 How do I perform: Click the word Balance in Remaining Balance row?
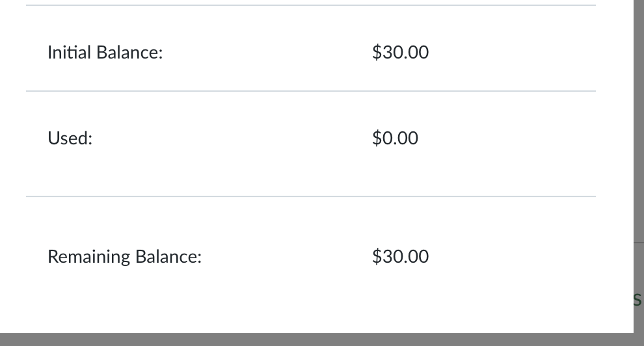tap(168, 256)
